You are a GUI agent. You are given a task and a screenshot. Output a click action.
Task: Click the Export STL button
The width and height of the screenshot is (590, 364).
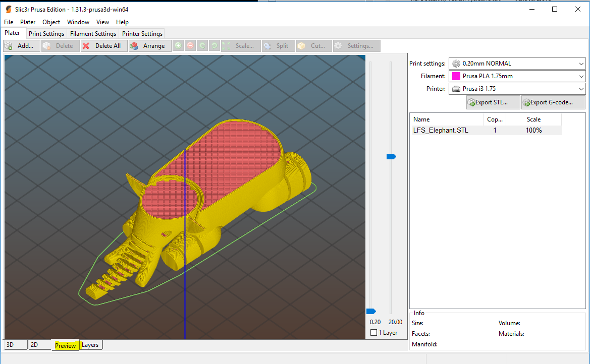pyautogui.click(x=493, y=102)
